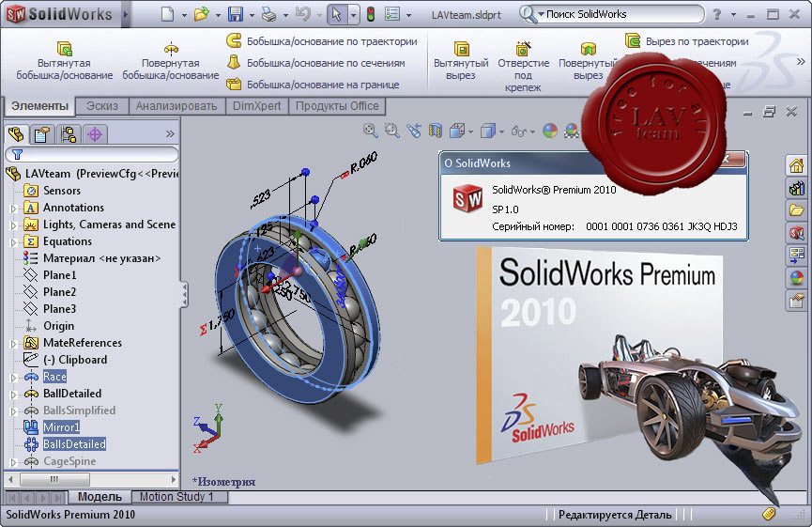Select the Модель bottom tab
The width and height of the screenshot is (812, 527).
click(x=100, y=496)
